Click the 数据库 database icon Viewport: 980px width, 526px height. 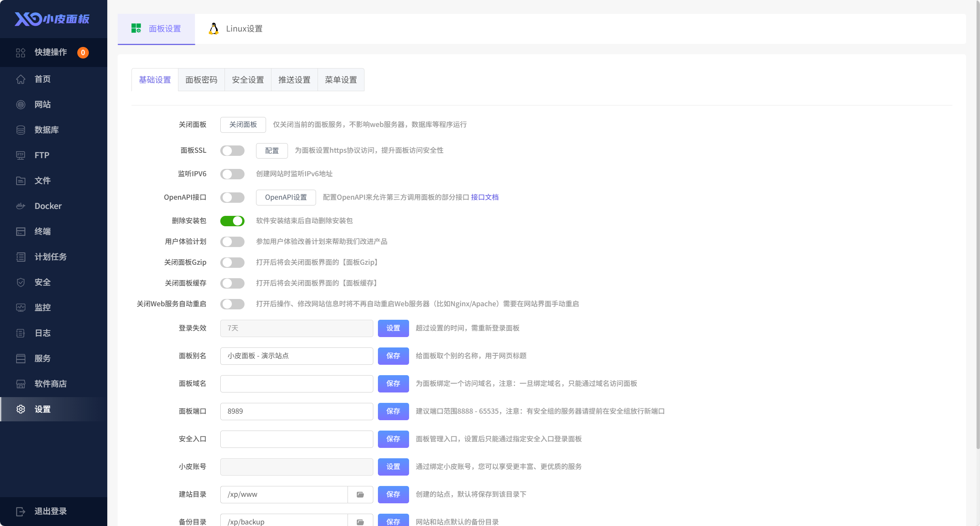coord(21,130)
